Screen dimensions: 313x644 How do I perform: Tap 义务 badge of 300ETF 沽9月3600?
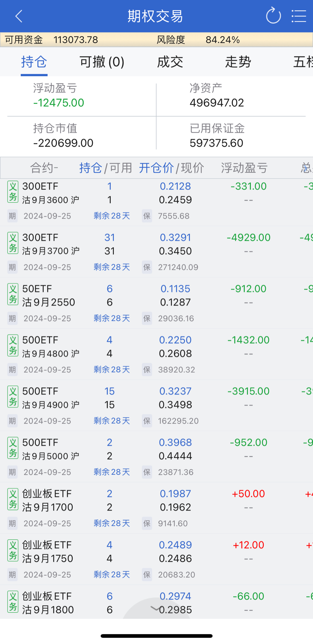(13, 192)
